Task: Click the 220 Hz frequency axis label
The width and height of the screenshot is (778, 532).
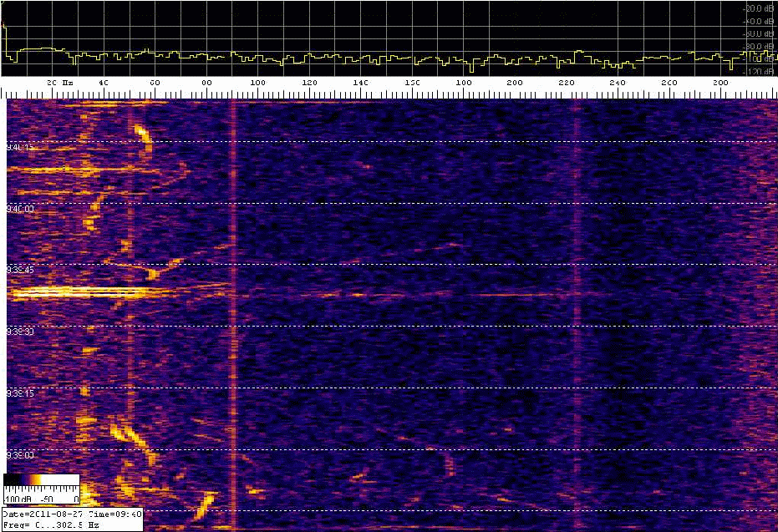Action: tap(566, 84)
